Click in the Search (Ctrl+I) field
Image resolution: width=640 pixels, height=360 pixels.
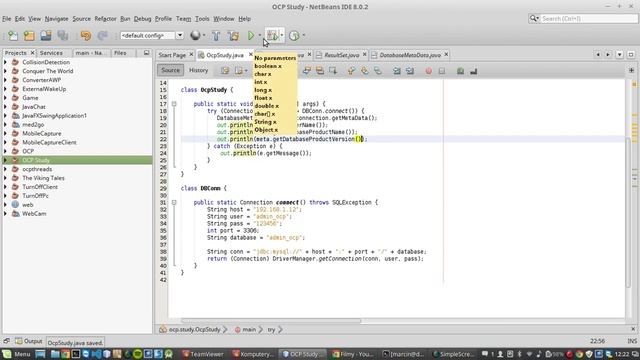click(588, 18)
